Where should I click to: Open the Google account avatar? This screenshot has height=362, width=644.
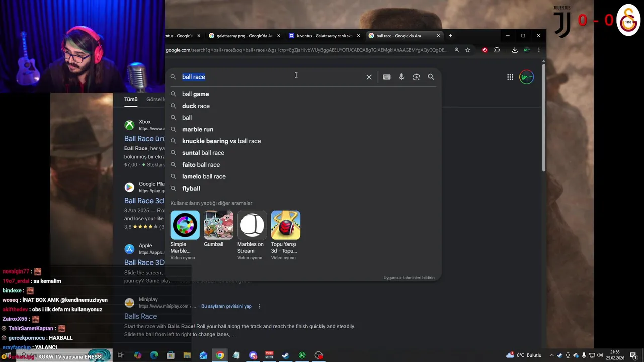pos(526,77)
